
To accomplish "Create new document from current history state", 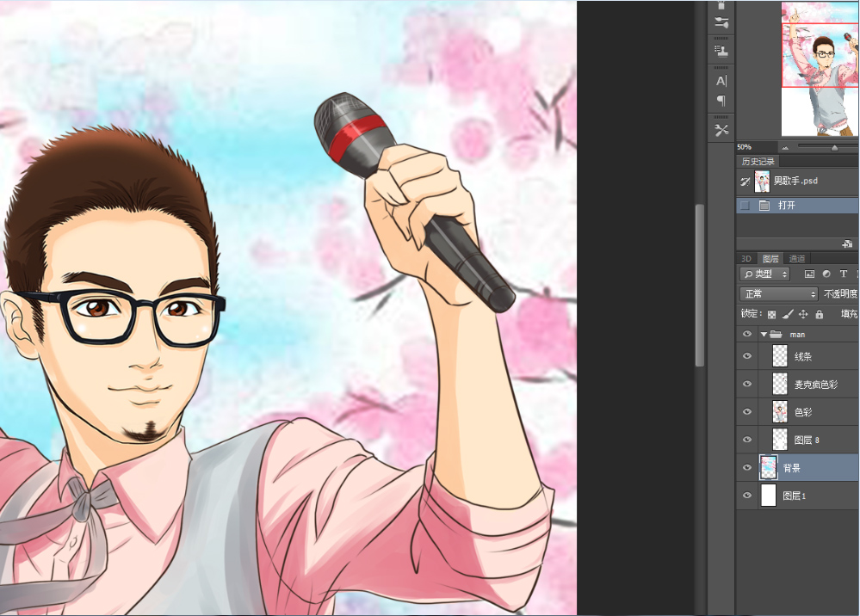I will tap(847, 243).
